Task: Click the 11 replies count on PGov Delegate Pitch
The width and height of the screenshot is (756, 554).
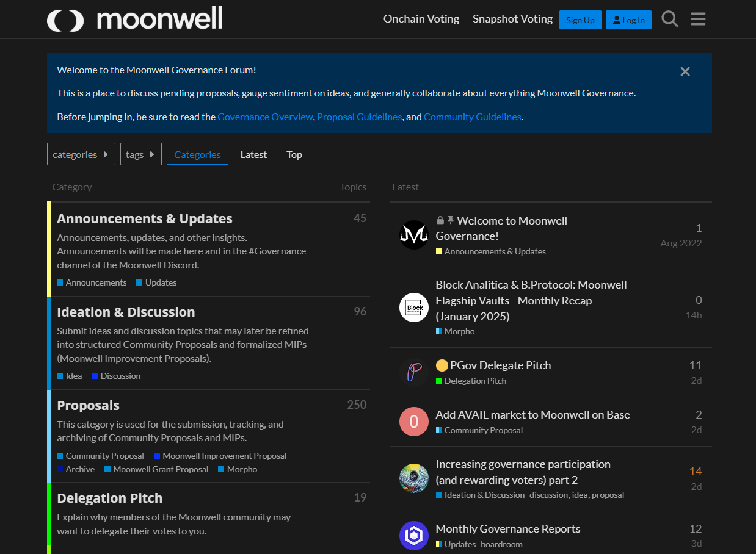Action: click(x=696, y=365)
